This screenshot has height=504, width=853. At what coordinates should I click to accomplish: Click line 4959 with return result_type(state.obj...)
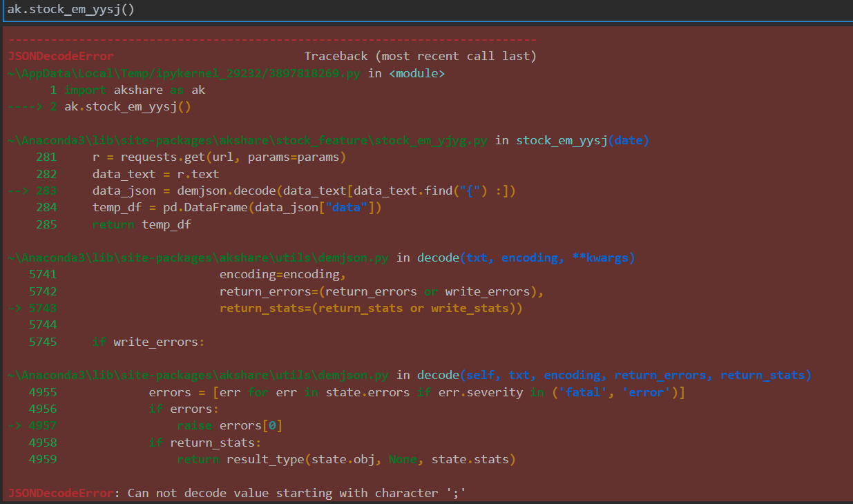click(272, 460)
